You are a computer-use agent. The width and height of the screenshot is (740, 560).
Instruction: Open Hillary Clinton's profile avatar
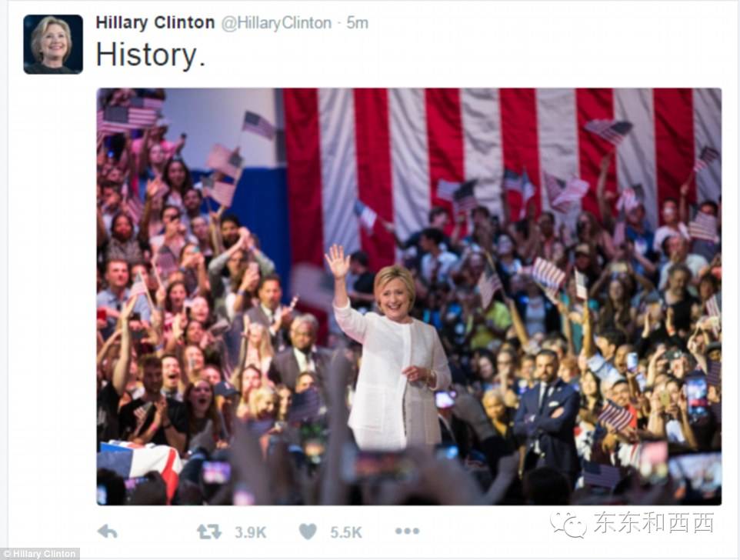pos(53,45)
